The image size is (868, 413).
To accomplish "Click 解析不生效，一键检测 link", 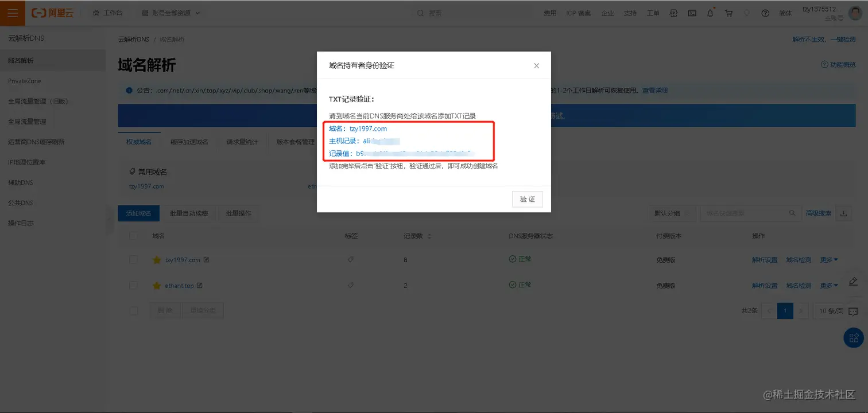I will coord(824,40).
